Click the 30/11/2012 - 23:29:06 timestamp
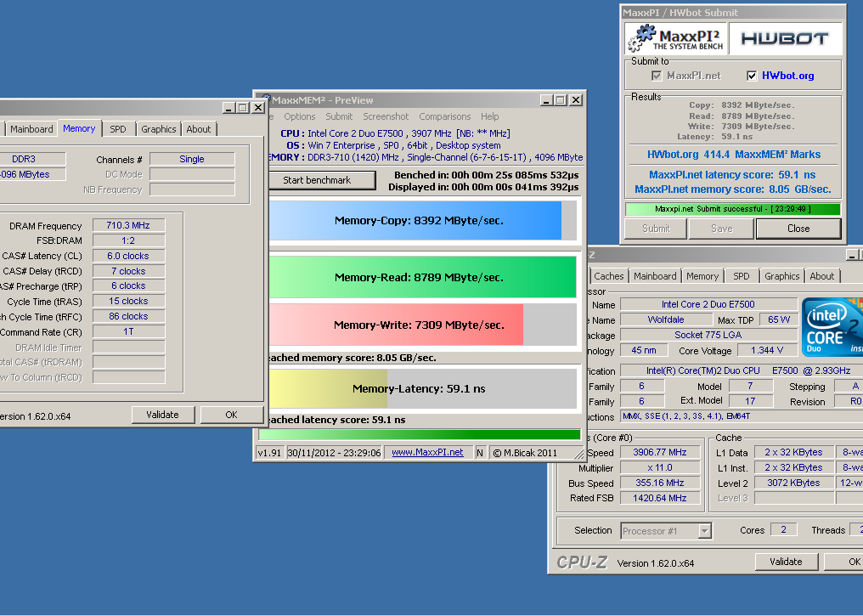Screen dimensions: 863x616 tap(334, 453)
